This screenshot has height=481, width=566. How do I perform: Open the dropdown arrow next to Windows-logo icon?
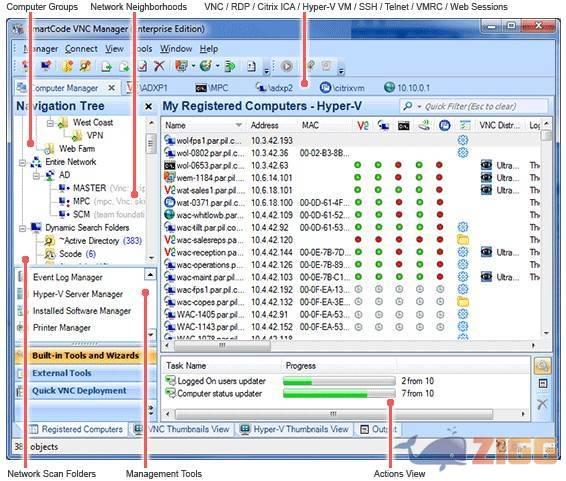pyautogui.click(x=193, y=66)
